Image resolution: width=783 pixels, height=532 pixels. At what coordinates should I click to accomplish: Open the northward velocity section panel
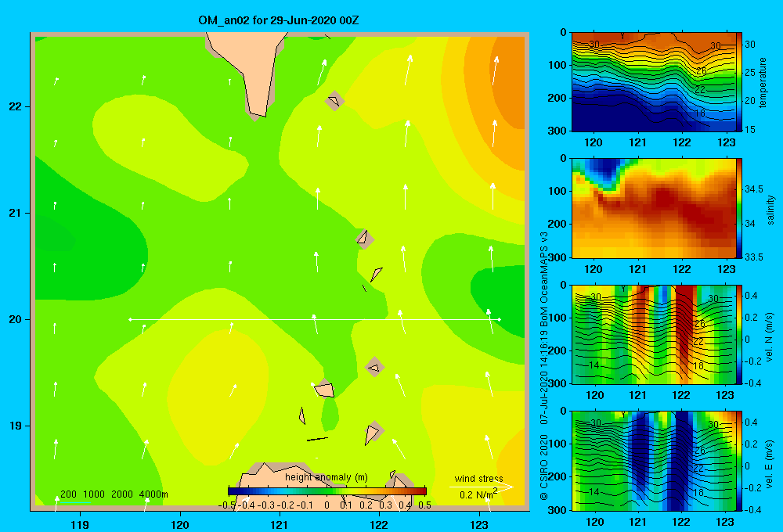coord(654,334)
